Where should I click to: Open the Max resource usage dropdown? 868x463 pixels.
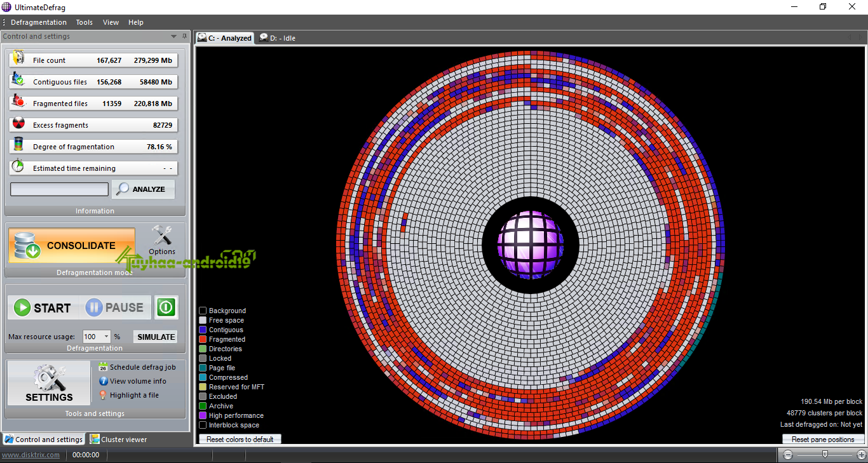pos(106,337)
